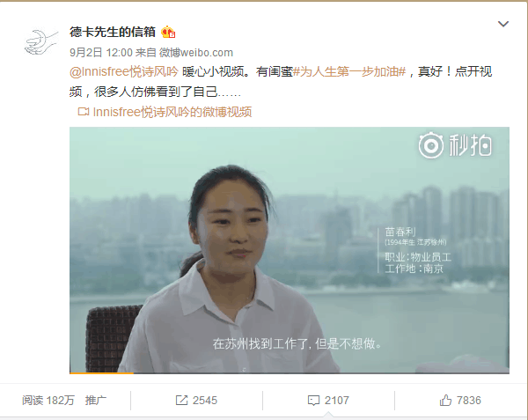Click the 推广 promote button
The width and height of the screenshot is (528, 420).
point(96,400)
